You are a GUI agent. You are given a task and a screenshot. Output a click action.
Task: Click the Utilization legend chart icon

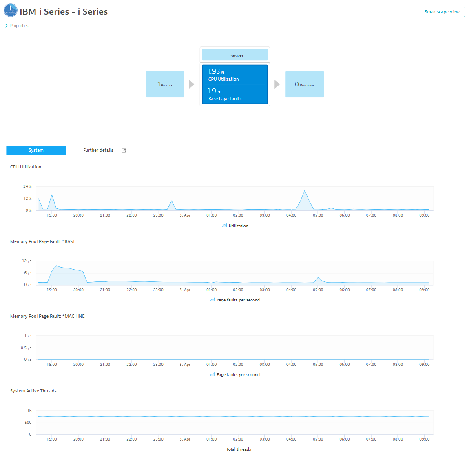[225, 225]
